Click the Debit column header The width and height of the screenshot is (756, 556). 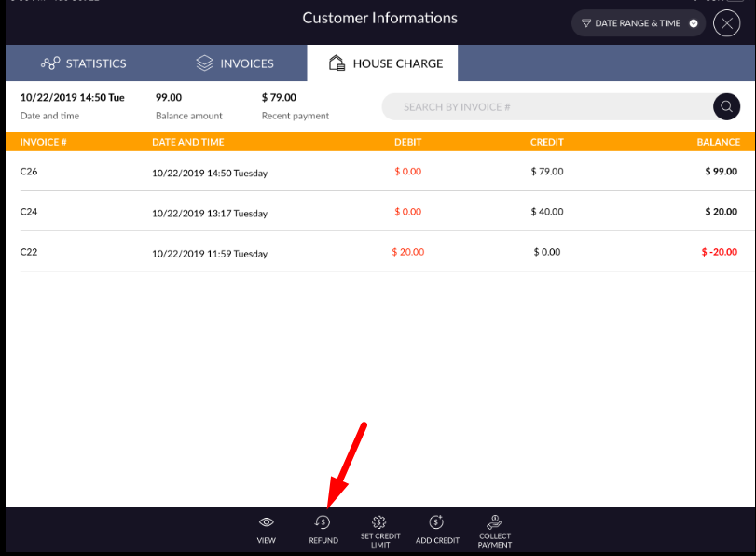point(407,143)
